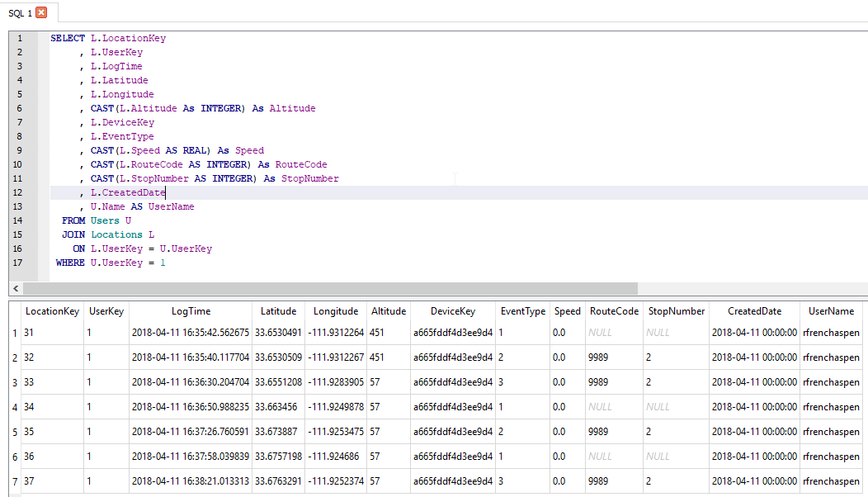Select Latitude cell 33.6530491
Viewport: 868px width, 497px height.
tap(278, 333)
